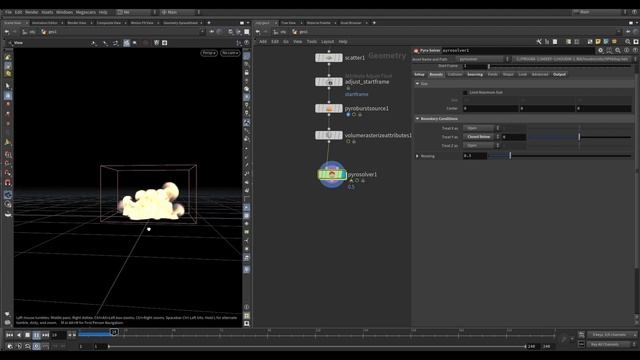Open network editor Layout menu
This screenshot has height=360, width=640.
point(327,42)
